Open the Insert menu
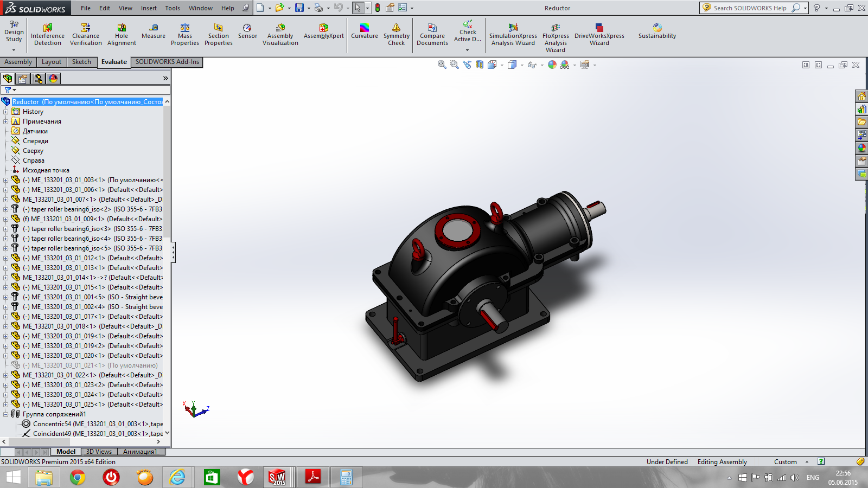 pos(149,8)
